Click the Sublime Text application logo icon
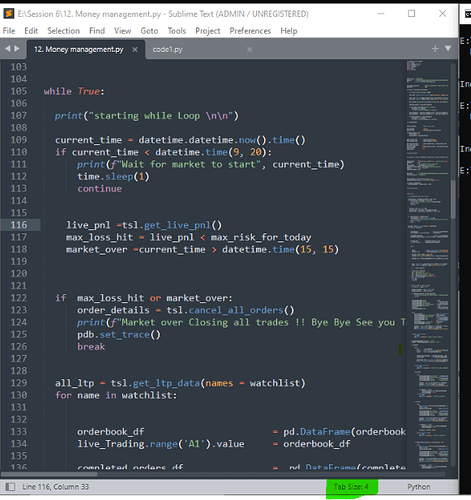This screenshot has width=471, height=500. pyautogui.click(x=9, y=14)
